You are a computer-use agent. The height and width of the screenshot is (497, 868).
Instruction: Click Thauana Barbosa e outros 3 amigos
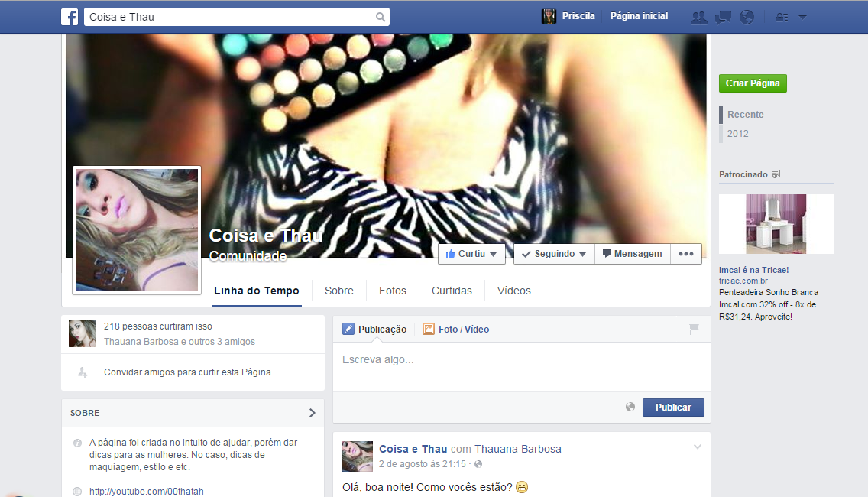point(180,342)
